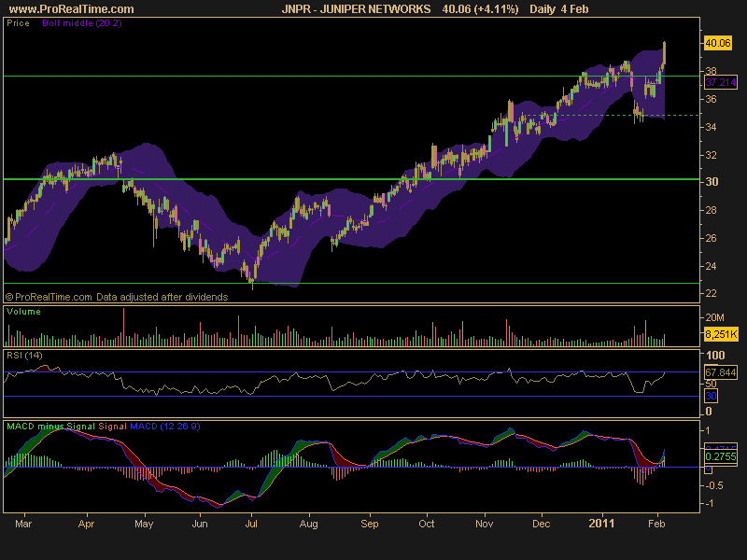Select the MACD minus Signal legend label
Viewport: 747px width, 560px height.
(50, 427)
